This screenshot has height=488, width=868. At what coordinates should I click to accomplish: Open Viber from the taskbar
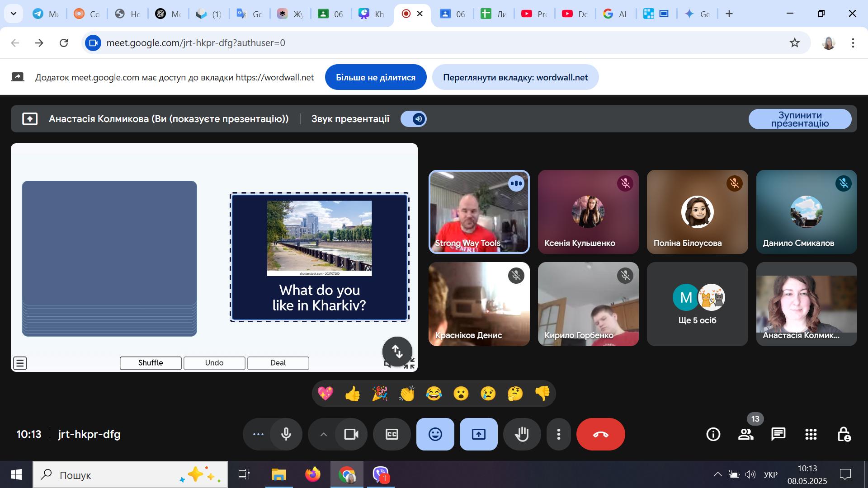click(x=380, y=474)
